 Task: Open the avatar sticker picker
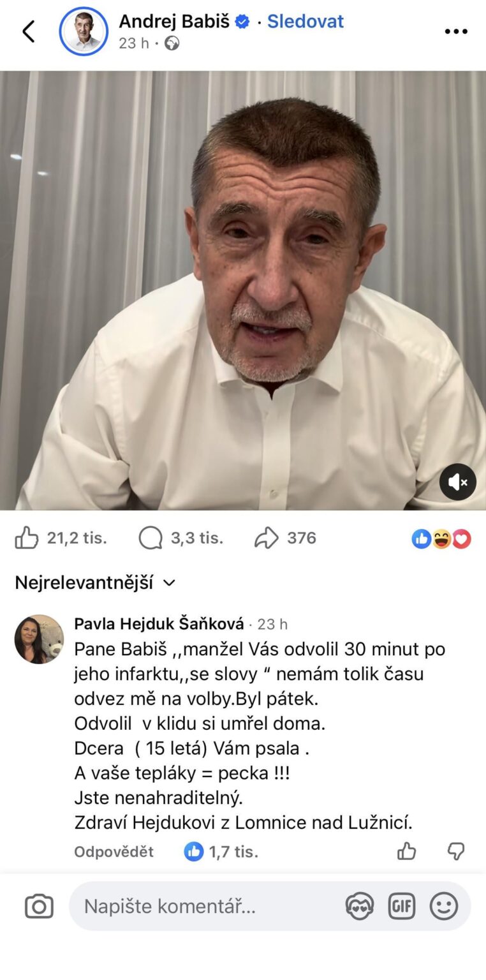pyautogui.click(x=359, y=907)
